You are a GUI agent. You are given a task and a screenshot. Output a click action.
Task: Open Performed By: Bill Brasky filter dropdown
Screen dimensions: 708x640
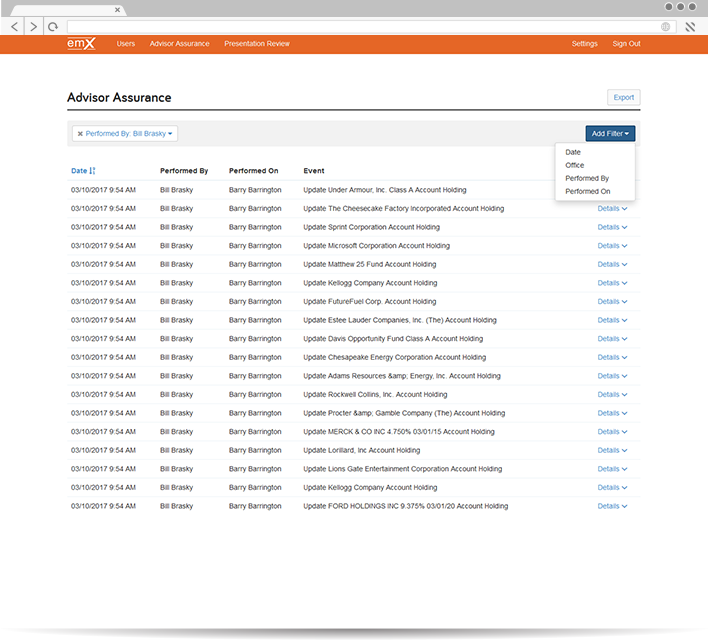129,134
